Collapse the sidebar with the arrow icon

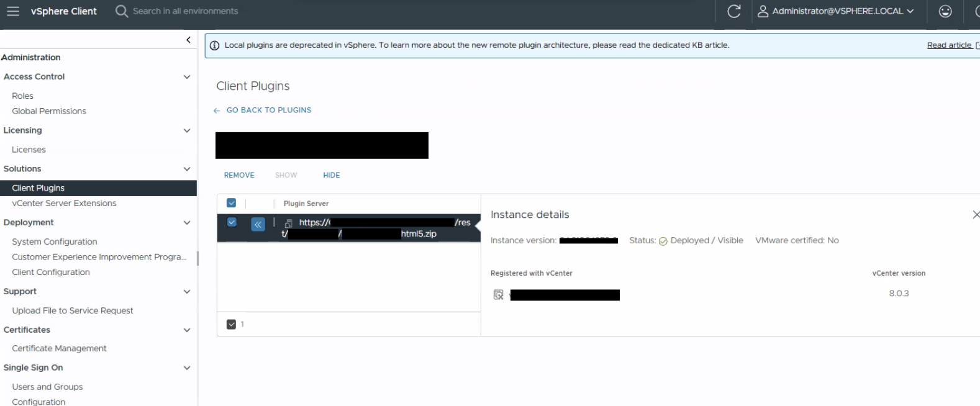tap(188, 40)
